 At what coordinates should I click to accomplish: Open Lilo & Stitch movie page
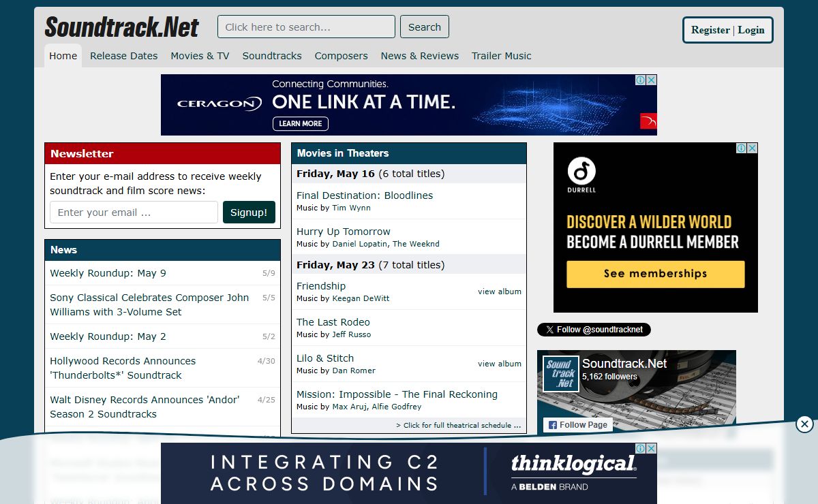click(325, 358)
